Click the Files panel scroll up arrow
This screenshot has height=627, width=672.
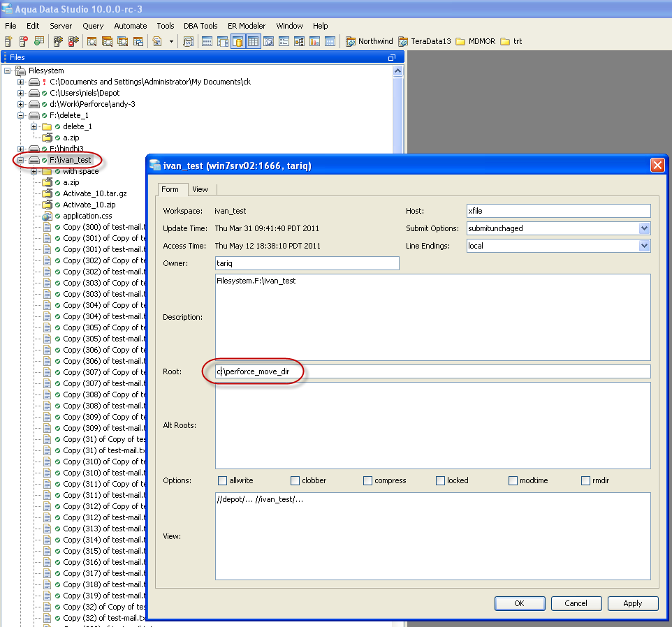pos(397,71)
